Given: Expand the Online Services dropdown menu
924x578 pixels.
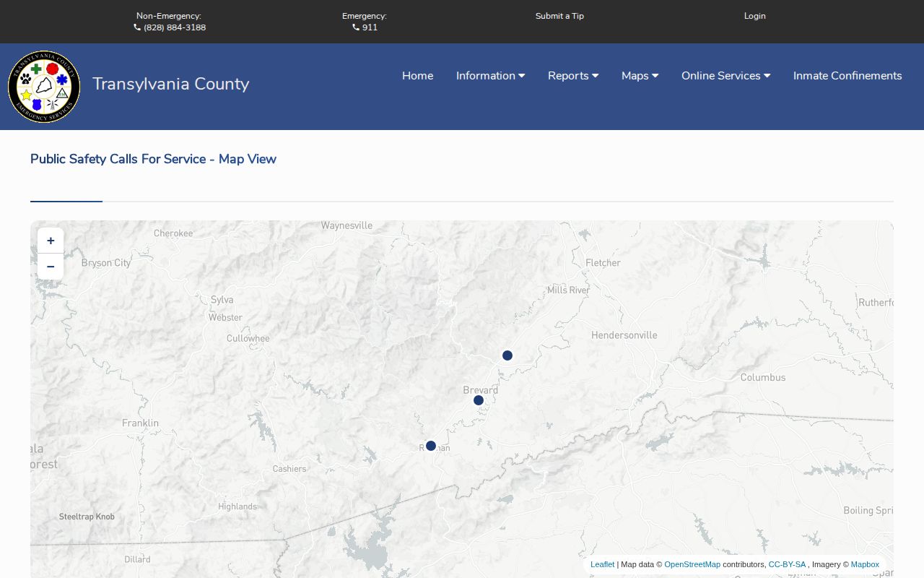Looking at the screenshot, I should click(726, 76).
